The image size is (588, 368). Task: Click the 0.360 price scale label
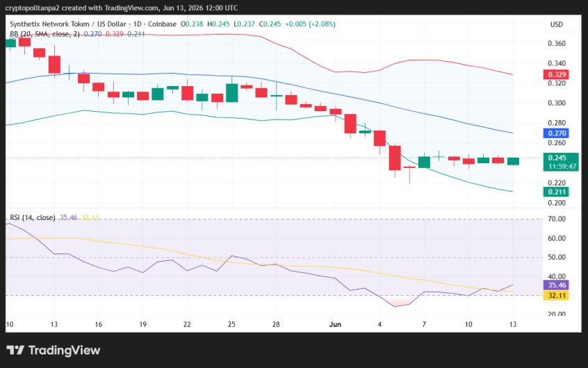[x=557, y=44]
